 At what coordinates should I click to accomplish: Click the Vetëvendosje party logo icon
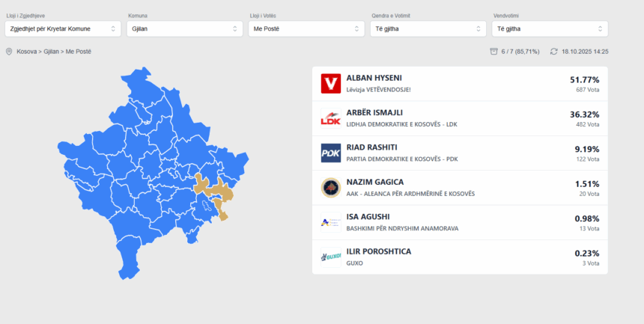pyautogui.click(x=330, y=83)
